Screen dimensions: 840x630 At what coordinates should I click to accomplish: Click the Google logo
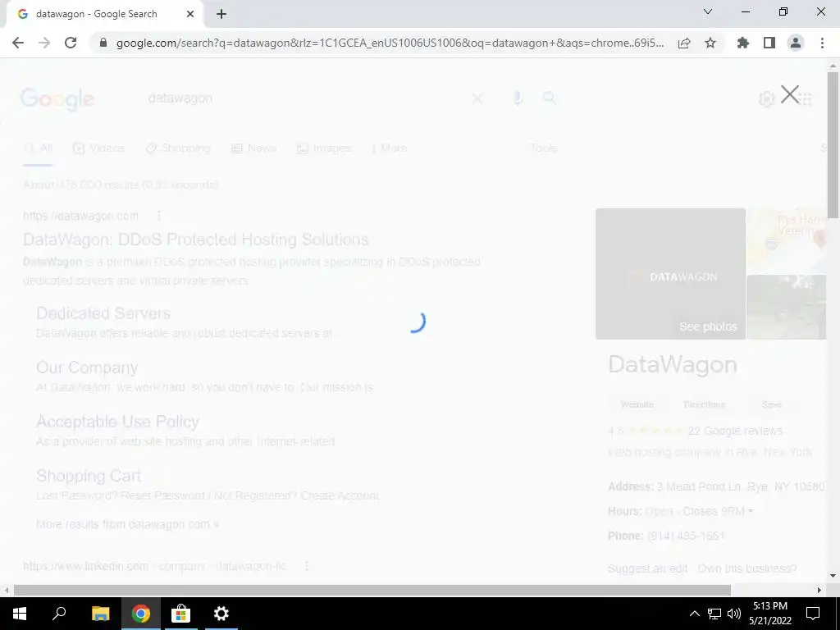[57, 99]
